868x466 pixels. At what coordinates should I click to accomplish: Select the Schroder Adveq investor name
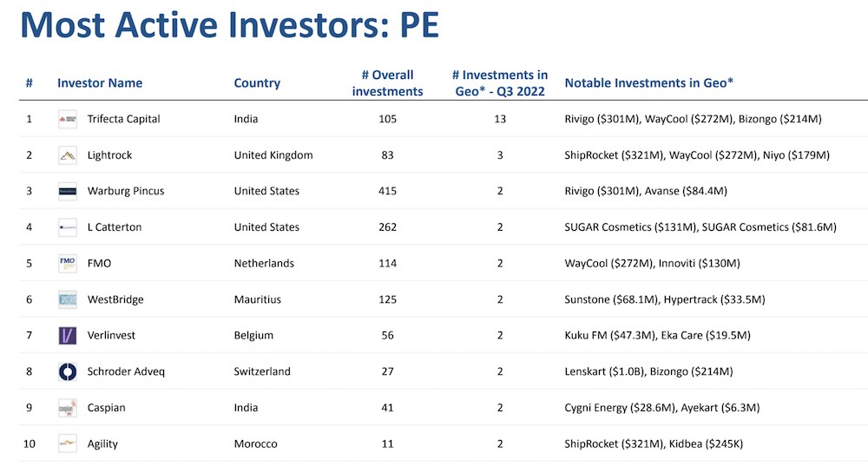click(126, 371)
